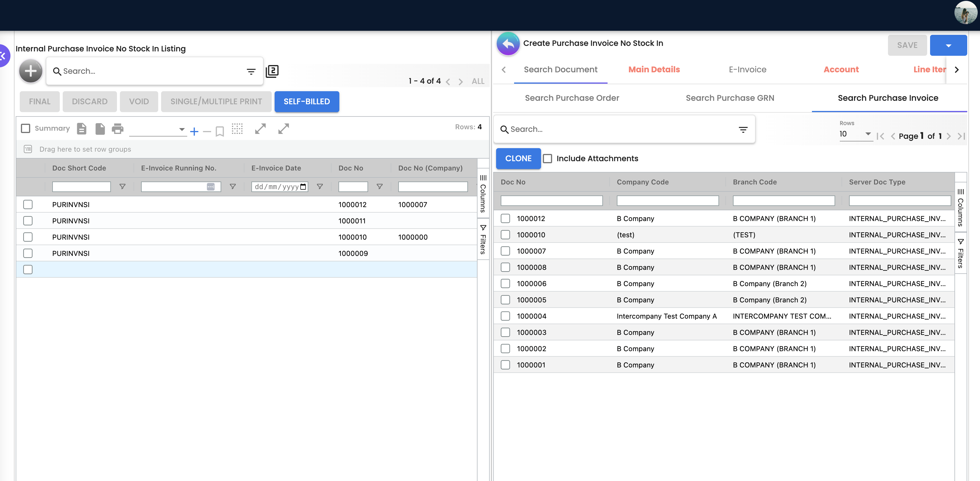Screen dimensions: 980x481
Task: Click the second blank file icon
Action: pyautogui.click(x=100, y=129)
